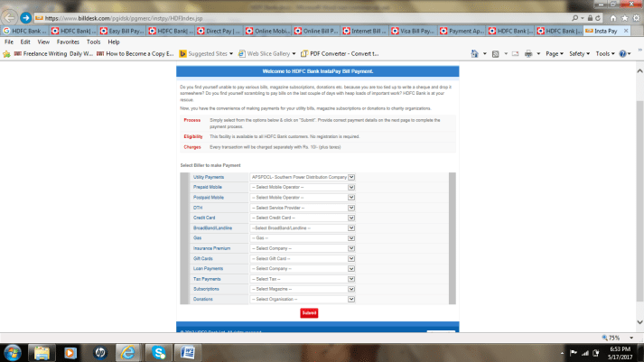Open the Loan Payments company dropdown
Viewport: 644px width, 362px height.
[303, 269]
